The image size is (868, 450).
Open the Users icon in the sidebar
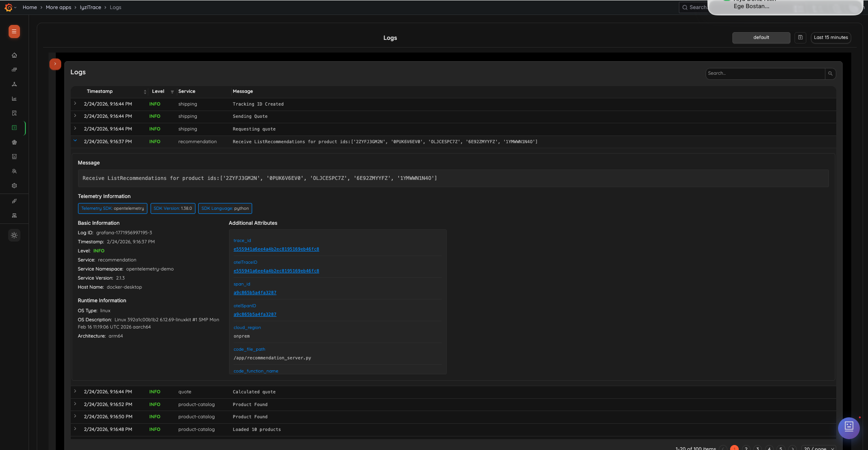(x=14, y=171)
